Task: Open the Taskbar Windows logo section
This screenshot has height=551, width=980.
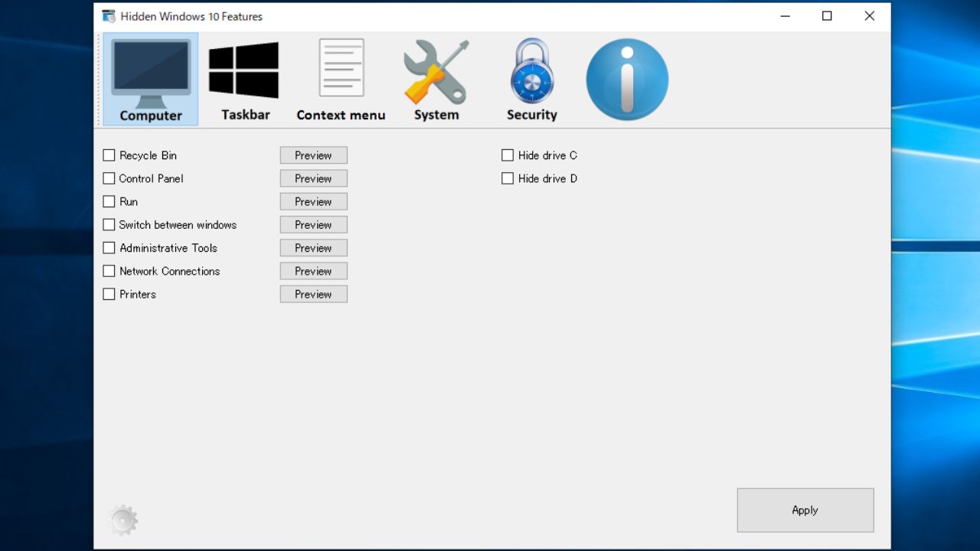Action: (x=245, y=79)
